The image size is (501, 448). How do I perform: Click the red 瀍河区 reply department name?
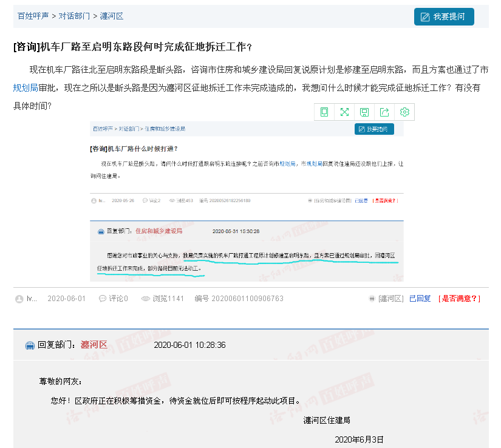pos(94,345)
